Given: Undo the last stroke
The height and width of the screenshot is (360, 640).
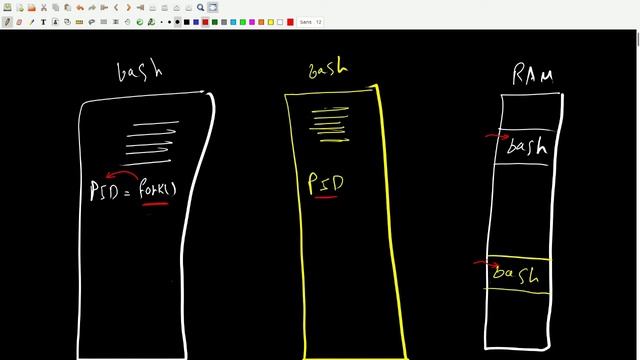Looking at the screenshot, I should pos(80,7).
